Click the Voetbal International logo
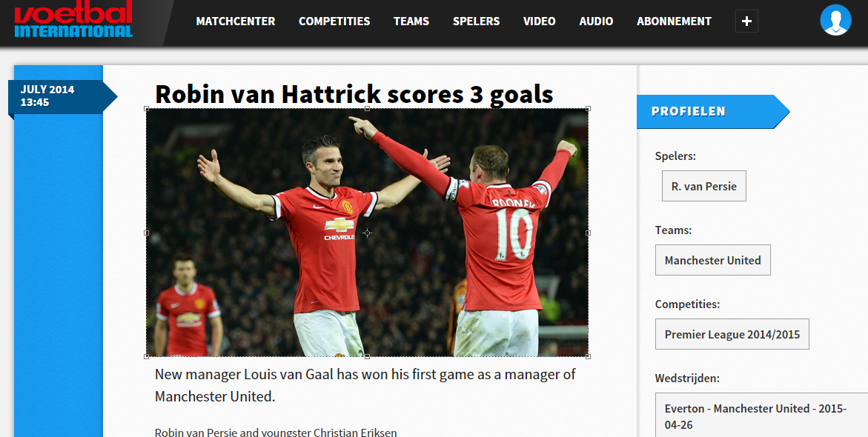The height and width of the screenshot is (437, 868). point(73,19)
